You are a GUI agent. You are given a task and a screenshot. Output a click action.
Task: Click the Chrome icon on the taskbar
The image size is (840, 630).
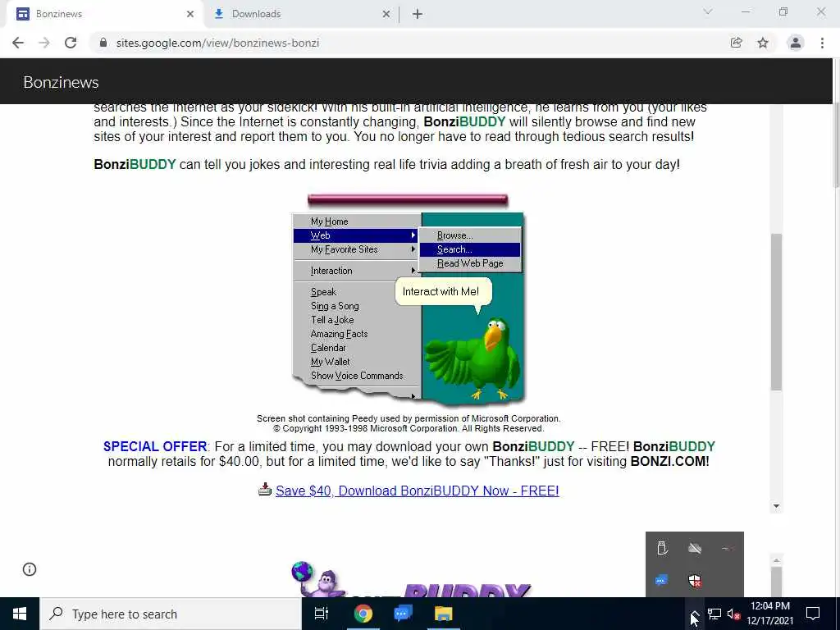[363, 614]
